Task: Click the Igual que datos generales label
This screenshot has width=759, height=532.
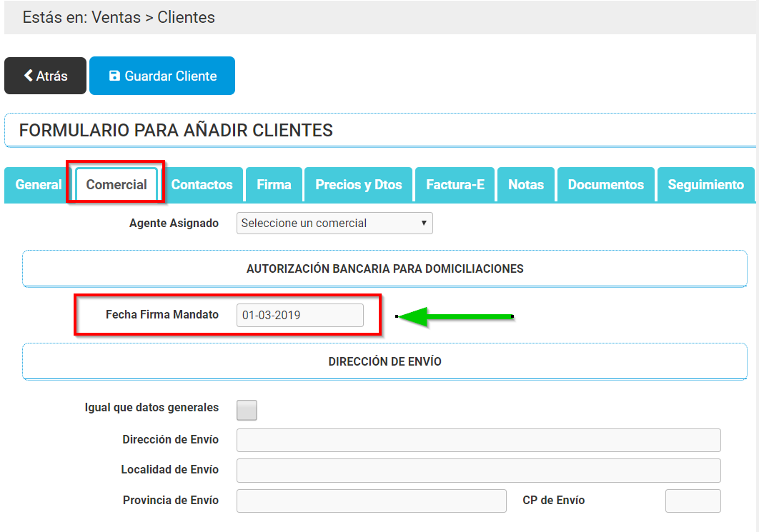Action: click(152, 408)
